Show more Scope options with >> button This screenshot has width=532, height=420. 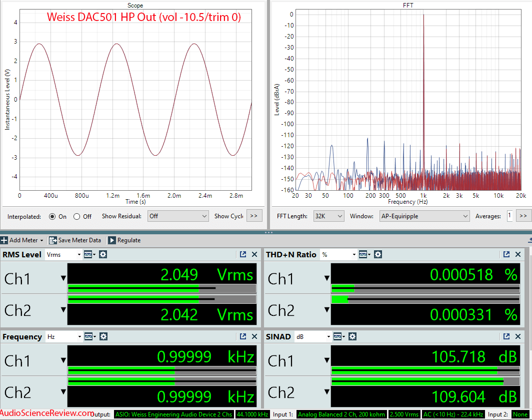pyautogui.click(x=254, y=216)
